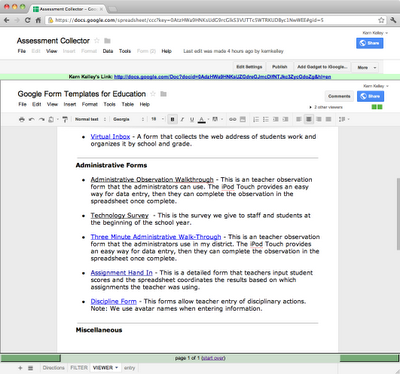Open the Discipline Form link

pyautogui.click(x=113, y=301)
